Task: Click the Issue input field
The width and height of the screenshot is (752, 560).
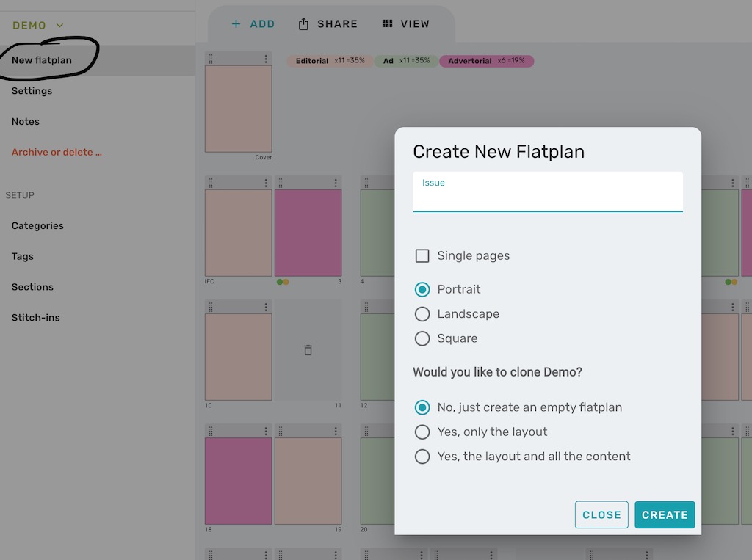Action: pos(547,192)
